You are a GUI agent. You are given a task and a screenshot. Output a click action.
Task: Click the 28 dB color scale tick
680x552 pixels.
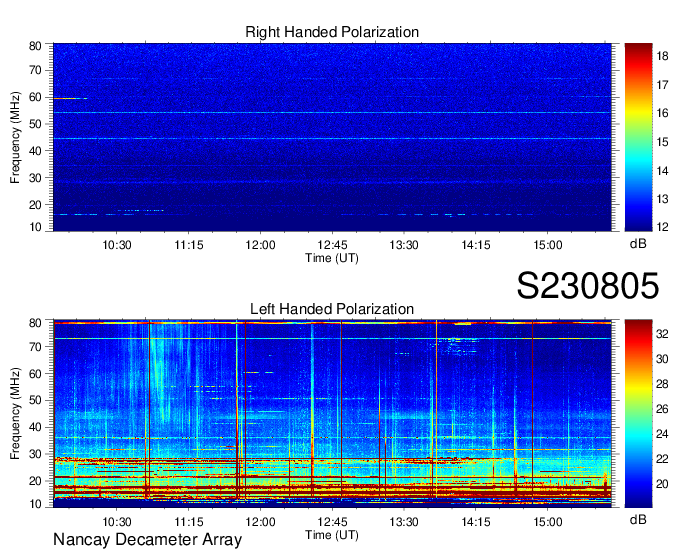tap(662, 384)
